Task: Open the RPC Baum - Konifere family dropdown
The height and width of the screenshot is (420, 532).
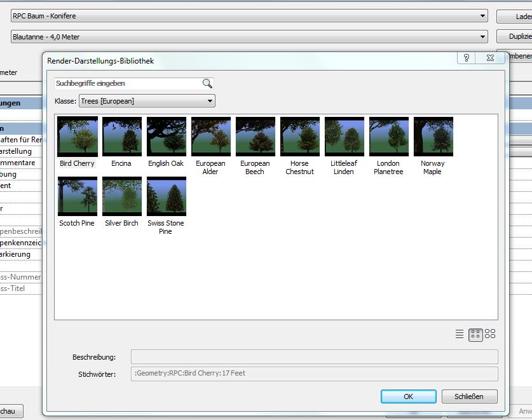Action: pos(249,16)
